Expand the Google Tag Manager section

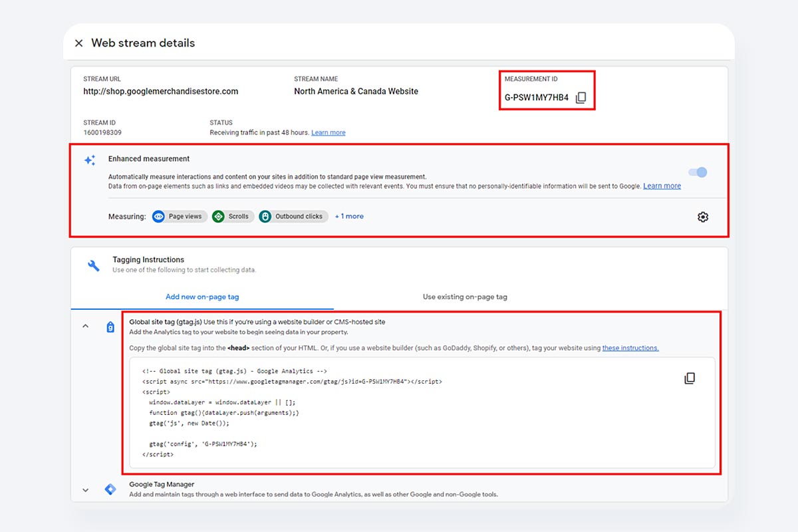point(85,490)
